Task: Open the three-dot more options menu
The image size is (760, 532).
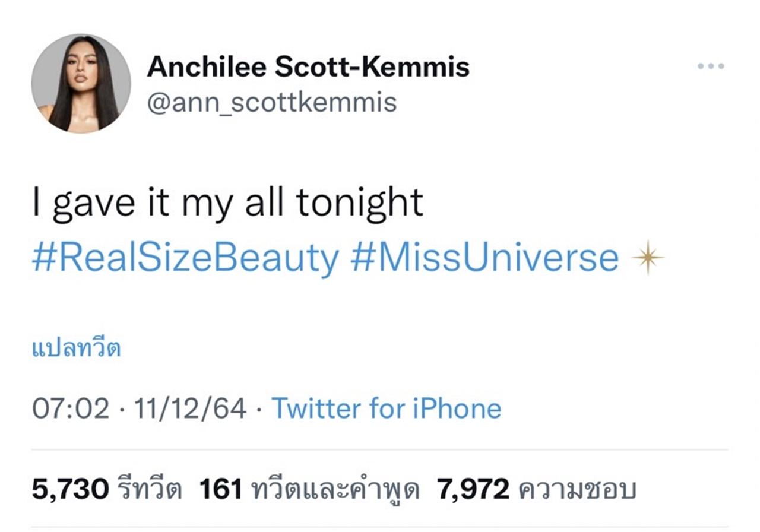Action: pyautogui.click(x=710, y=66)
